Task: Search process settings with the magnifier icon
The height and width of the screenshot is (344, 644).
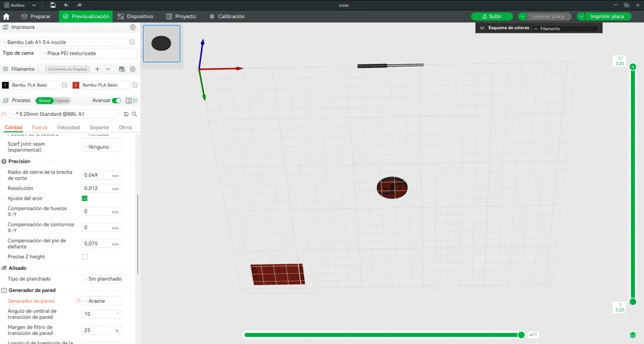Action: (135, 114)
